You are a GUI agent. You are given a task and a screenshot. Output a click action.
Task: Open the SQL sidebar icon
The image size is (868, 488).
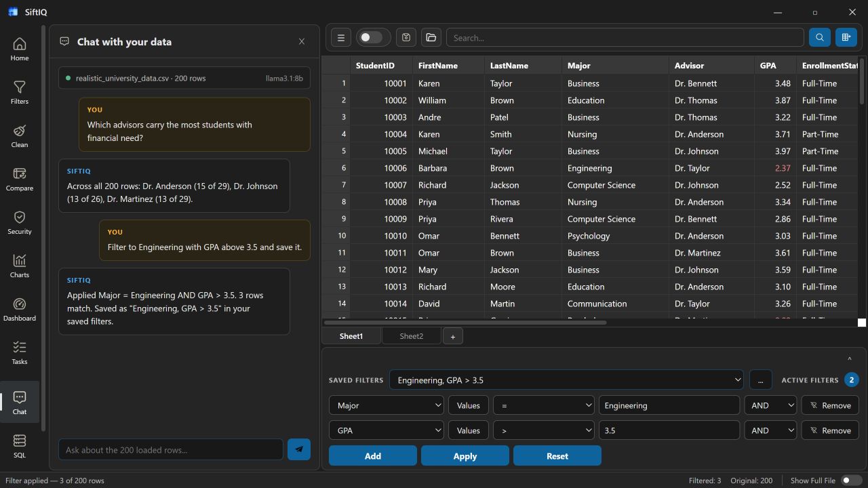20,446
